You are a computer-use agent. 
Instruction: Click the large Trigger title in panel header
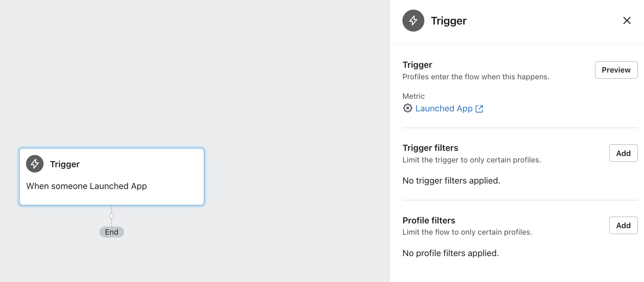[448, 21]
